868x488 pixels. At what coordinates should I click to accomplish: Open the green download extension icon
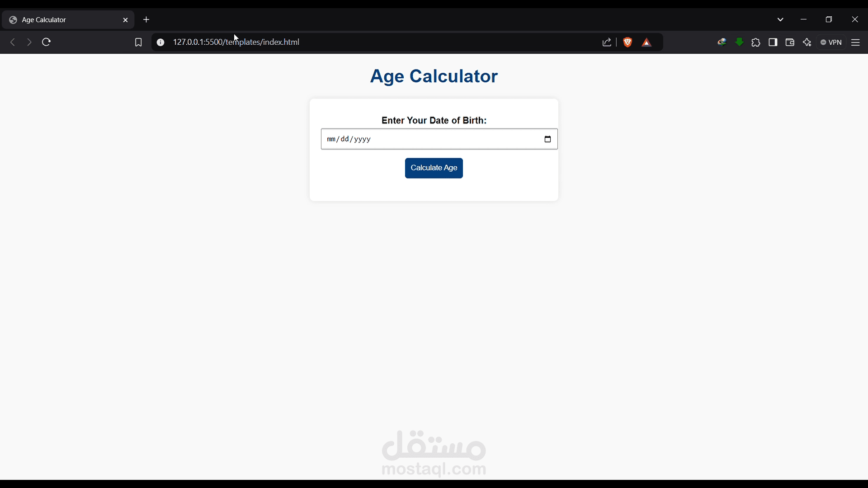[740, 42]
